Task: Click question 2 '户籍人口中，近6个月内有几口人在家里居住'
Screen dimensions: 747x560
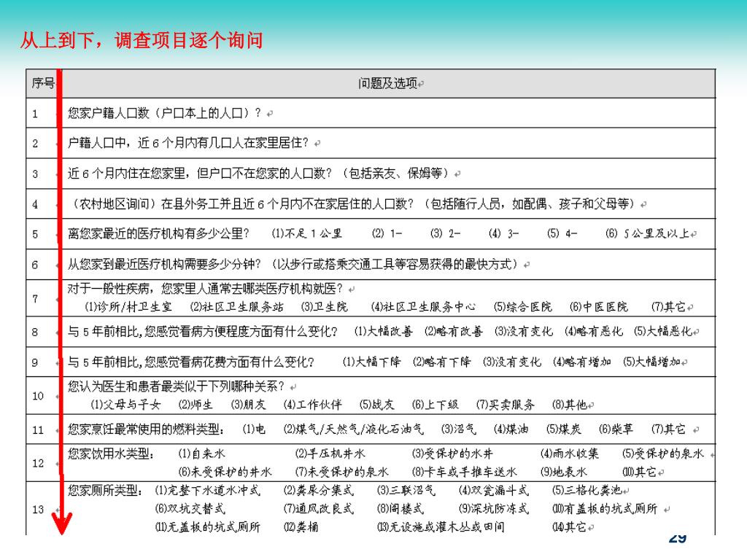Action: tap(187, 143)
